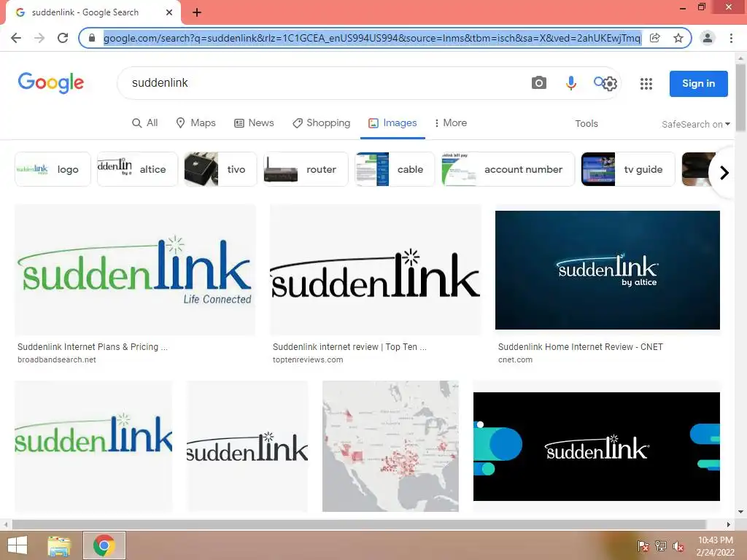
Task: Open Action Center flag tray icon
Action: coord(643,546)
